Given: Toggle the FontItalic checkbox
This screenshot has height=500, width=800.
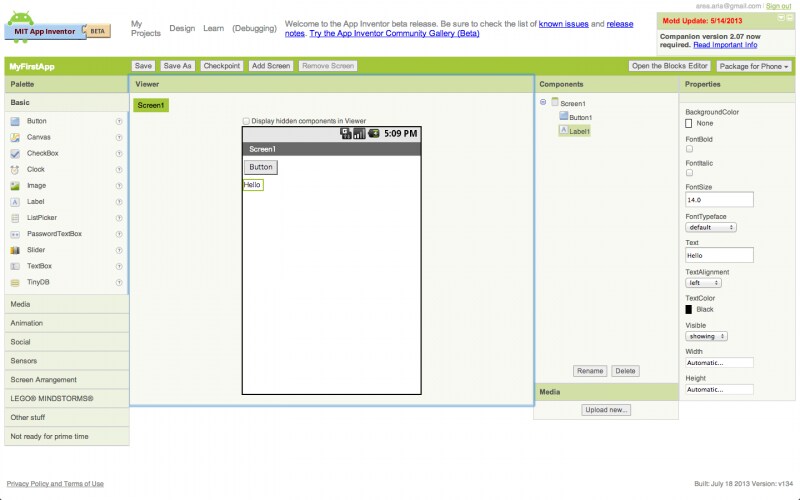Looking at the screenshot, I should (689, 173).
